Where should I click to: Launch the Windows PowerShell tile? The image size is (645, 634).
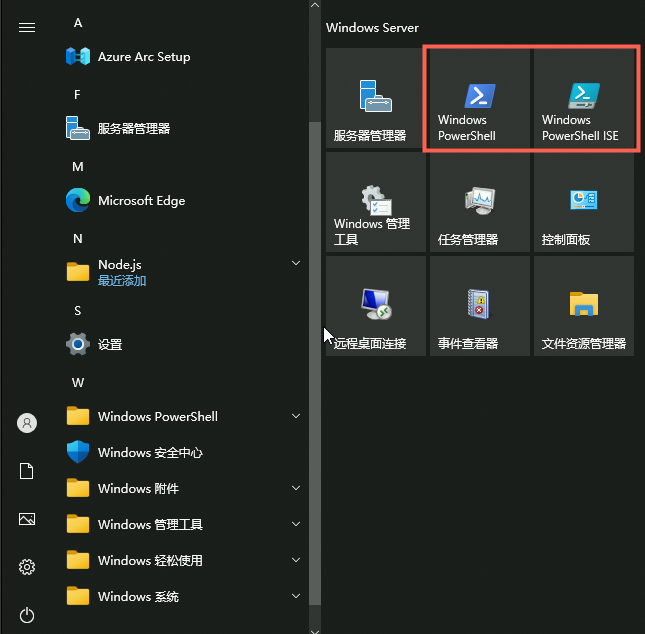click(x=480, y=98)
